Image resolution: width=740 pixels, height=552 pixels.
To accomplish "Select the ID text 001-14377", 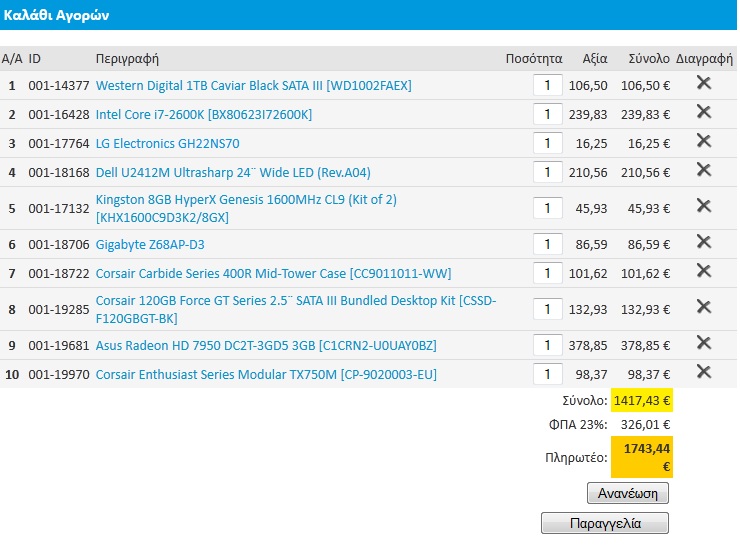I will (x=59, y=86).
